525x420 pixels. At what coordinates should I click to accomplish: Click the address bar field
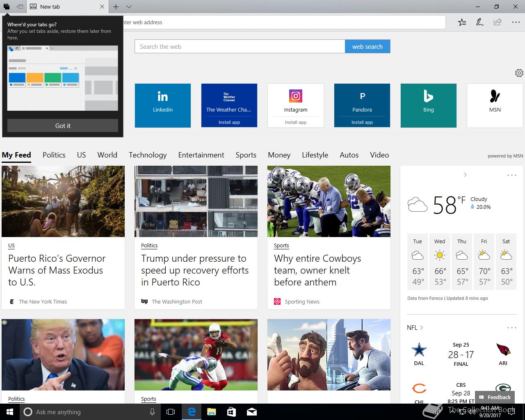284,22
